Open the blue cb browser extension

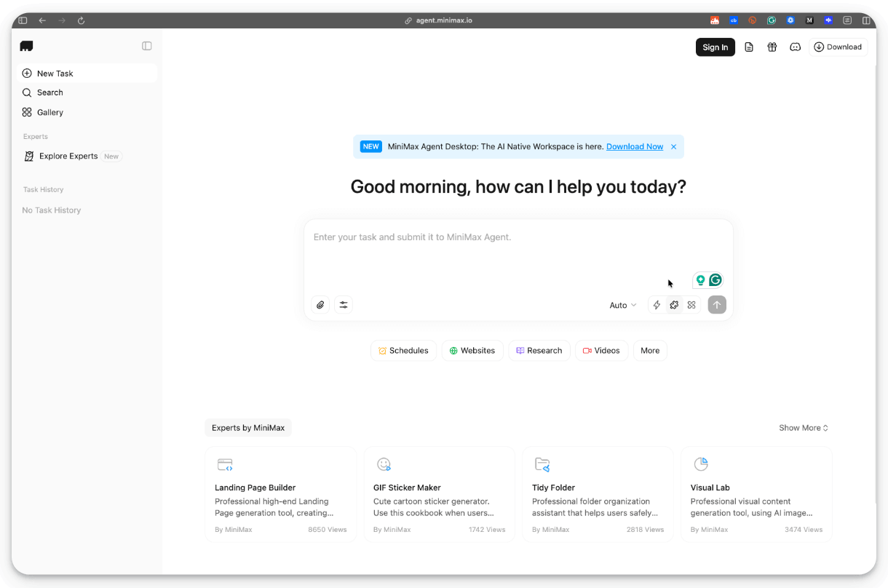tap(734, 20)
